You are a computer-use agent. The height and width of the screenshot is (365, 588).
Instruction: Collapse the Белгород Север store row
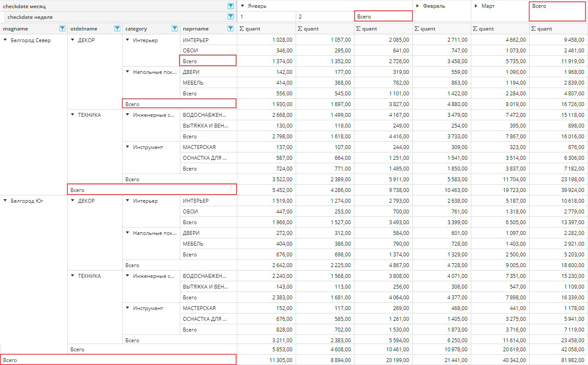5,40
